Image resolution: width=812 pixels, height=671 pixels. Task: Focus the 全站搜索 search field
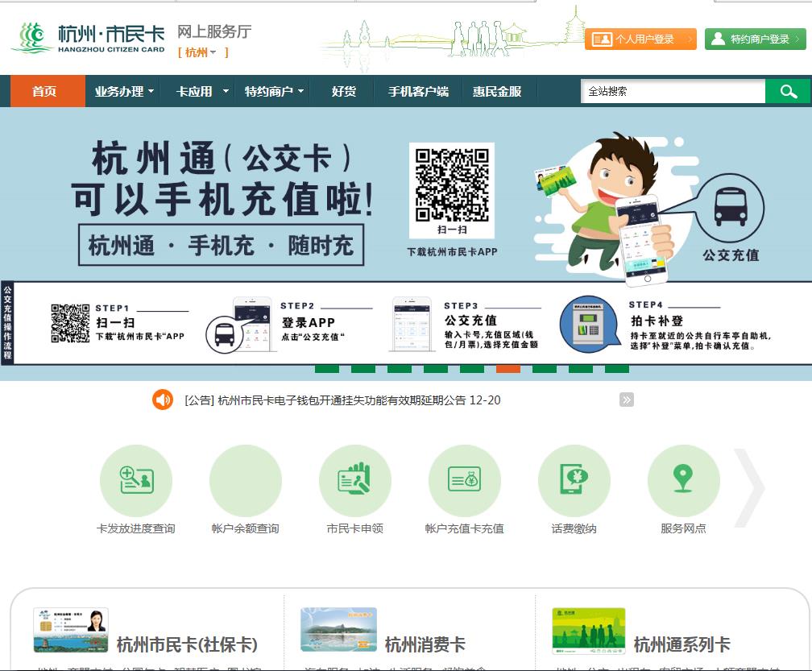(x=673, y=91)
